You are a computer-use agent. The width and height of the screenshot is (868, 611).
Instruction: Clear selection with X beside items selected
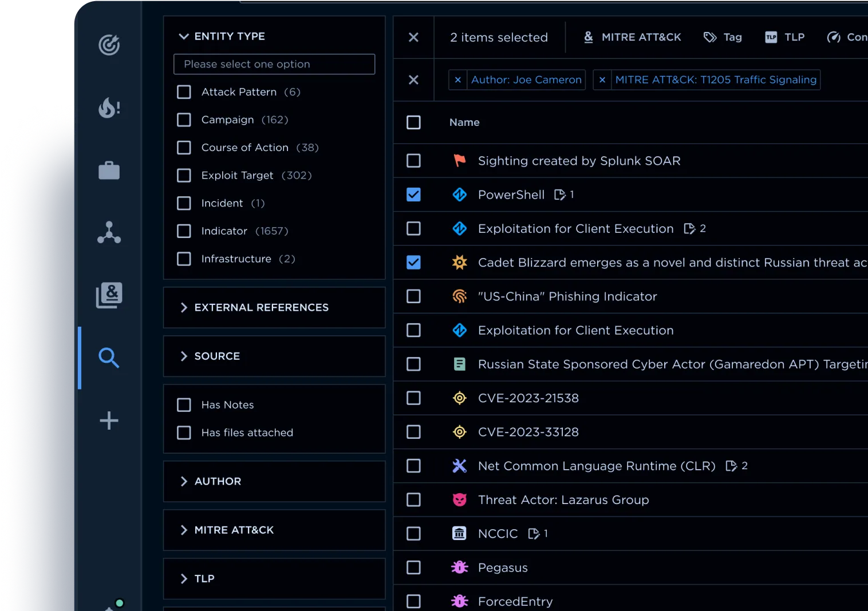(413, 37)
